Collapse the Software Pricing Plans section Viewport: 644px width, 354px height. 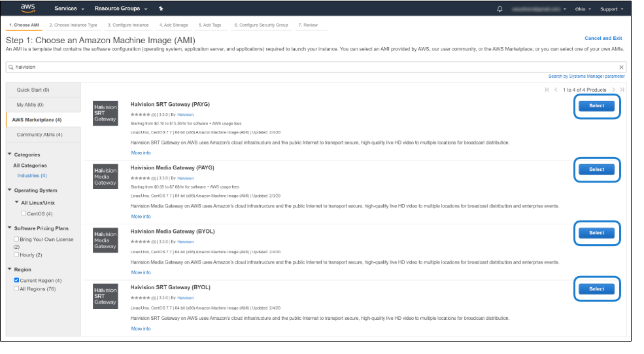pyautogui.click(x=9, y=228)
